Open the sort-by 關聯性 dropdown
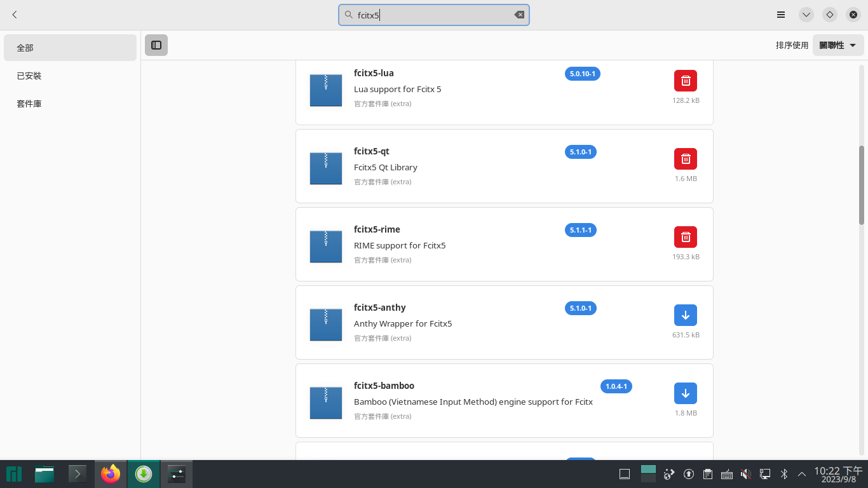Screen dimensions: 868x488 tap(838, 45)
